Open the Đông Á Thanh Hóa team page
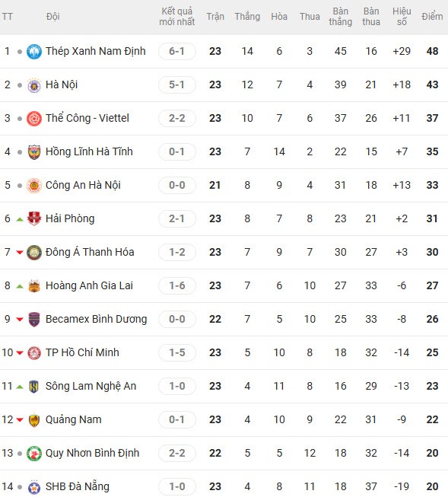448x497 pixels. [90, 252]
